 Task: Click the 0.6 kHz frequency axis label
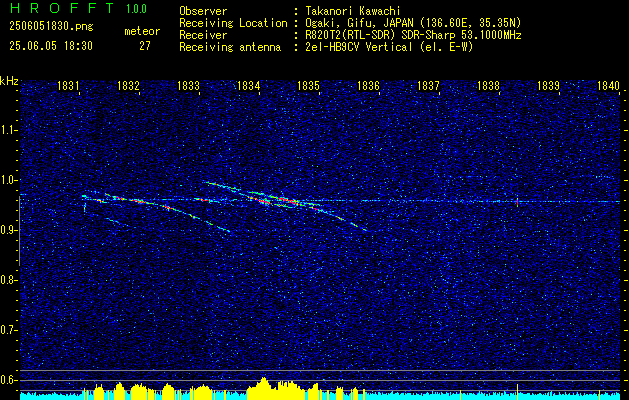pyautogui.click(x=9, y=380)
